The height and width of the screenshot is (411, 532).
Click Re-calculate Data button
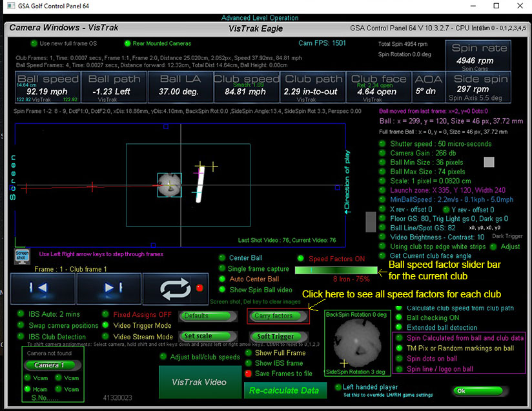click(x=285, y=390)
